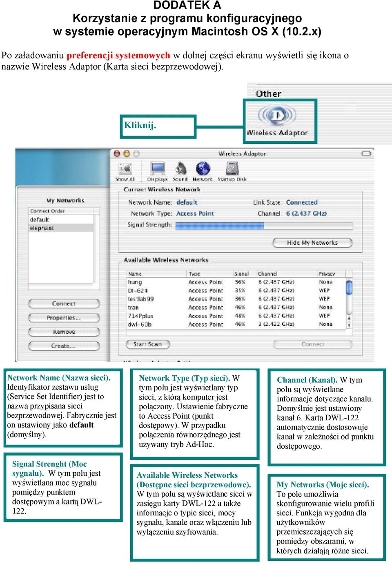Click the scroll down arrow in networks list
Screen dimensions: 392x564
click(349, 325)
